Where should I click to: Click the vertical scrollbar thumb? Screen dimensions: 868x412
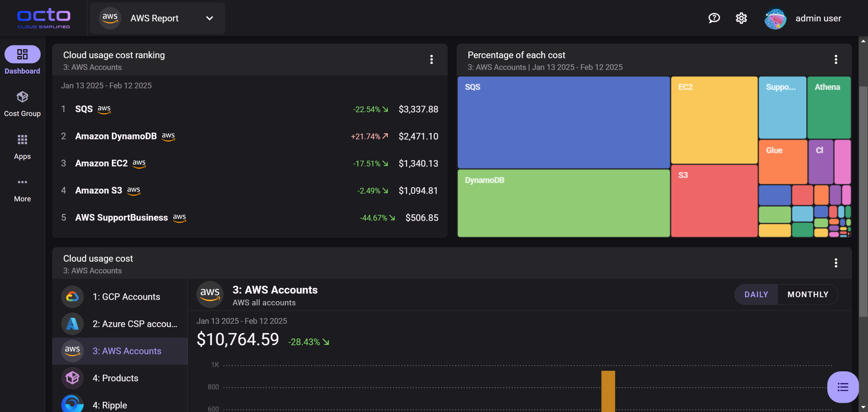click(863, 202)
